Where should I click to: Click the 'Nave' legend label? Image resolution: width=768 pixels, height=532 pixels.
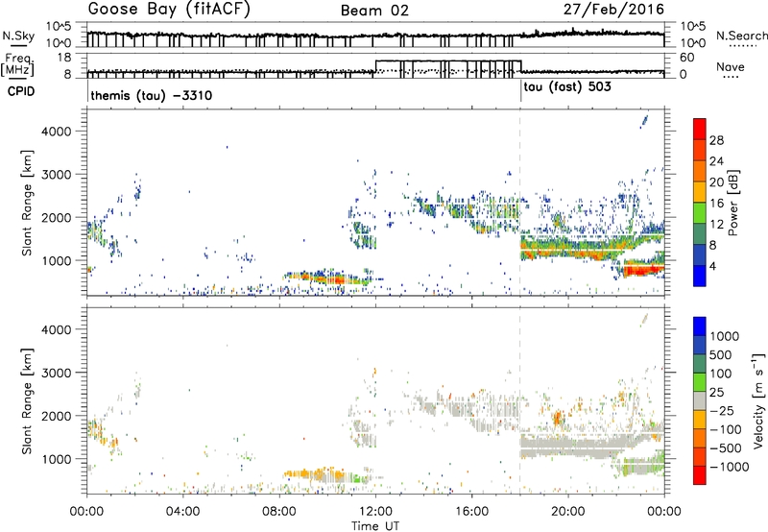click(731, 67)
